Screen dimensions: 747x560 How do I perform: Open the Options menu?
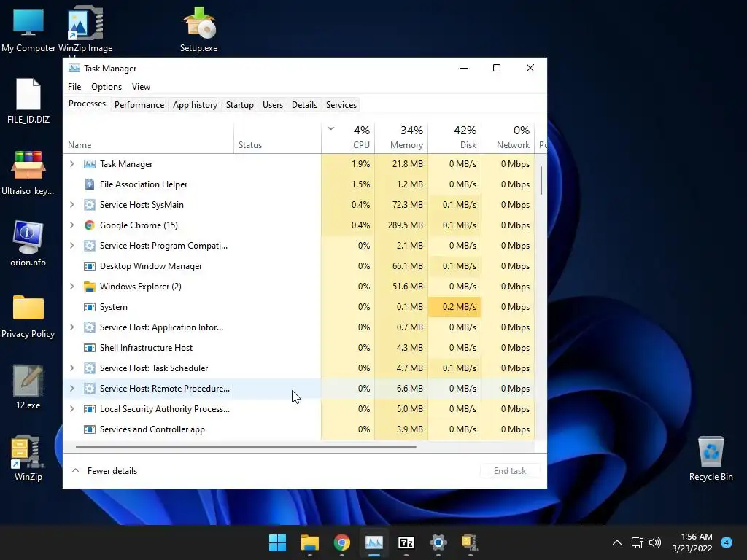107,87
